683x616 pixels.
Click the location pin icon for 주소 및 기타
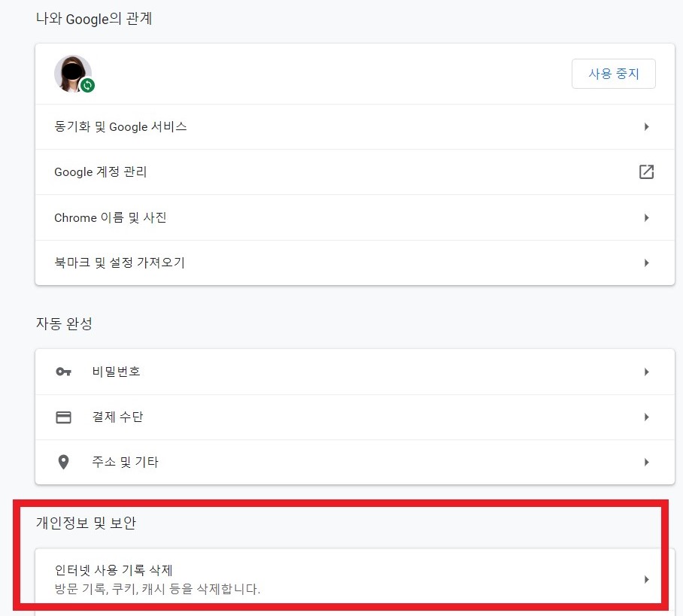(64, 463)
